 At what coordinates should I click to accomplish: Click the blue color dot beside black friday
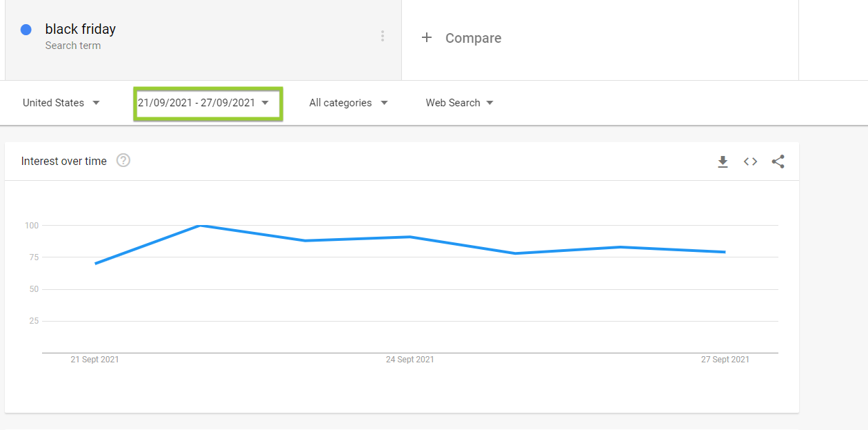(x=26, y=29)
